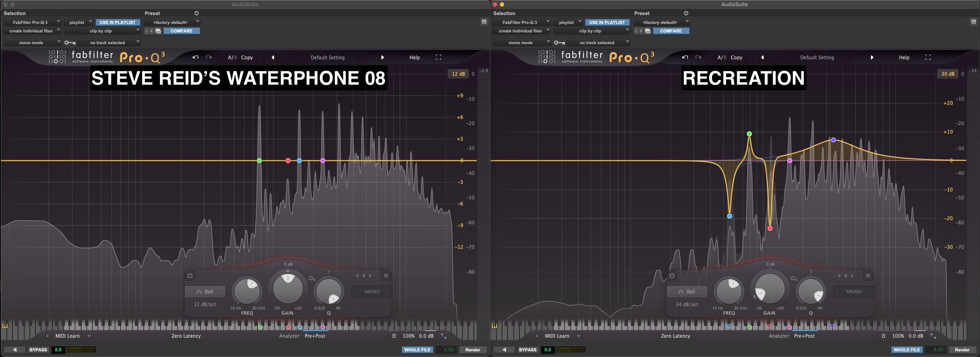Open playlist dropdown in Waterphone window
Image resolution: width=980 pixels, height=357 pixels.
tap(79, 22)
